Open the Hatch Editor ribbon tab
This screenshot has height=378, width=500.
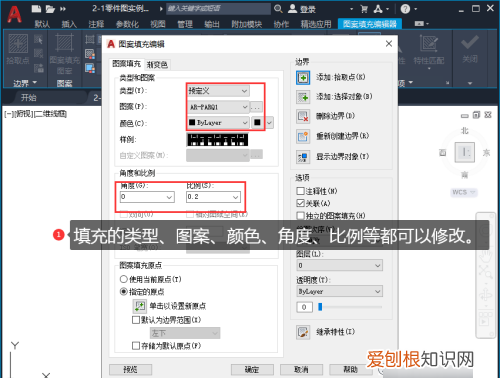pos(370,24)
